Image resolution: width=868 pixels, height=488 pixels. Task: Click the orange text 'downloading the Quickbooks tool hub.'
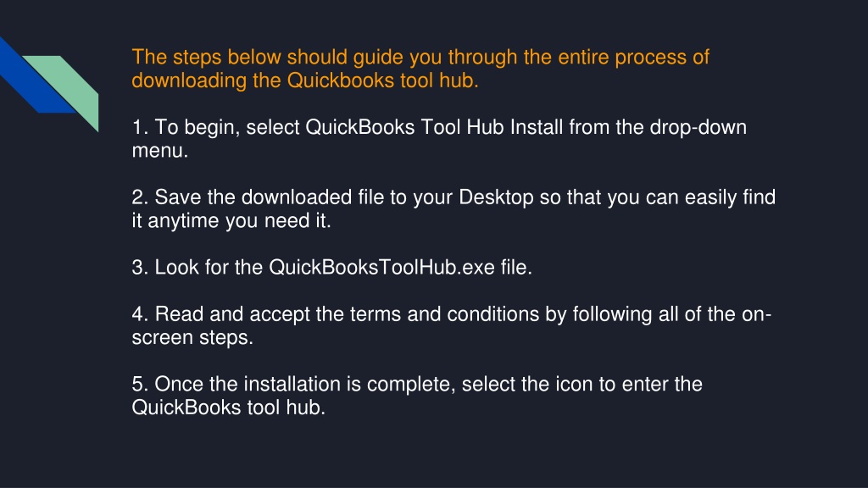pos(305,80)
